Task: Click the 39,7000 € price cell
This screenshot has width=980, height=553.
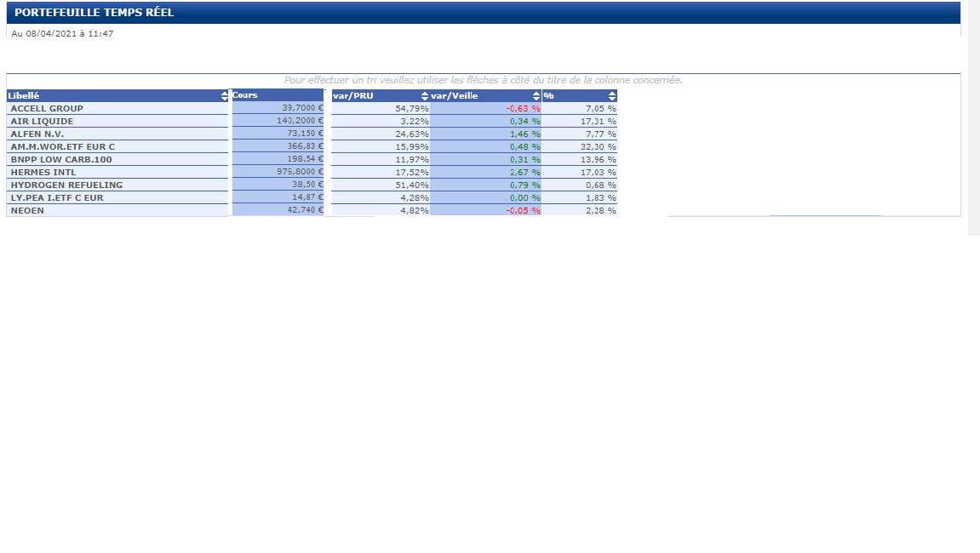Action: point(278,108)
